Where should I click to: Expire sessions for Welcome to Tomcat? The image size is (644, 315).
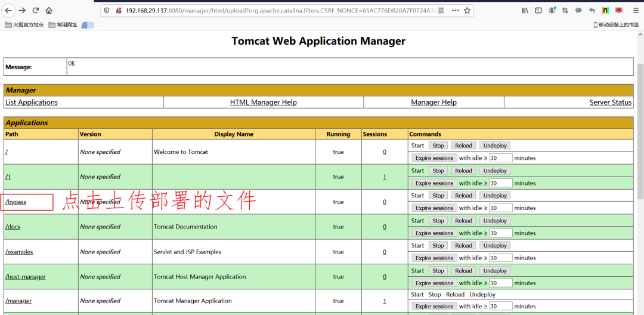tap(434, 158)
